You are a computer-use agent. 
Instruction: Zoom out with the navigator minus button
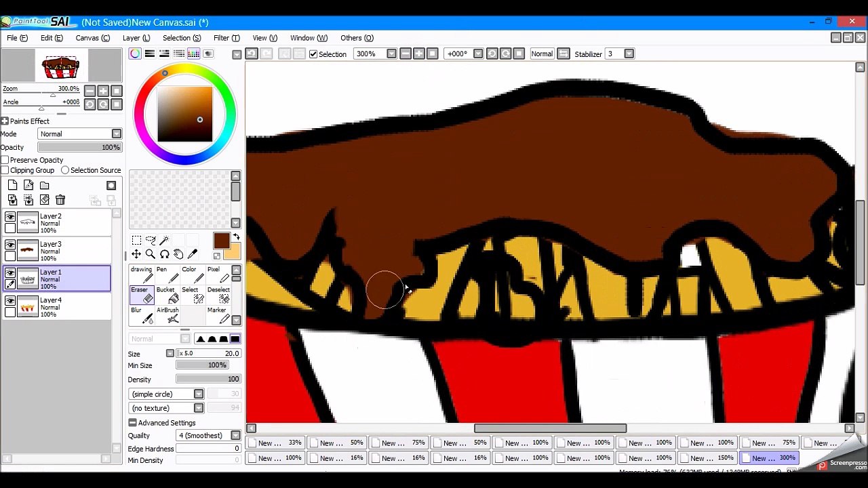pyautogui.click(x=90, y=91)
